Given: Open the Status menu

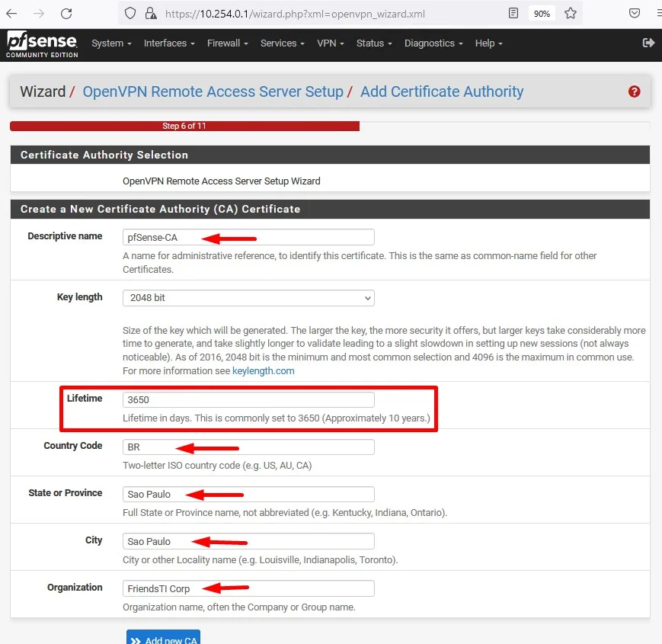Looking at the screenshot, I should point(374,43).
